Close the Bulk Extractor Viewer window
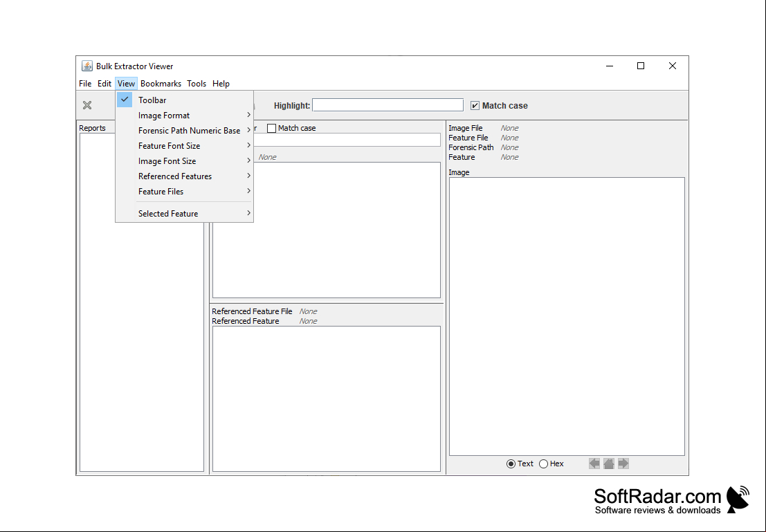 (672, 66)
